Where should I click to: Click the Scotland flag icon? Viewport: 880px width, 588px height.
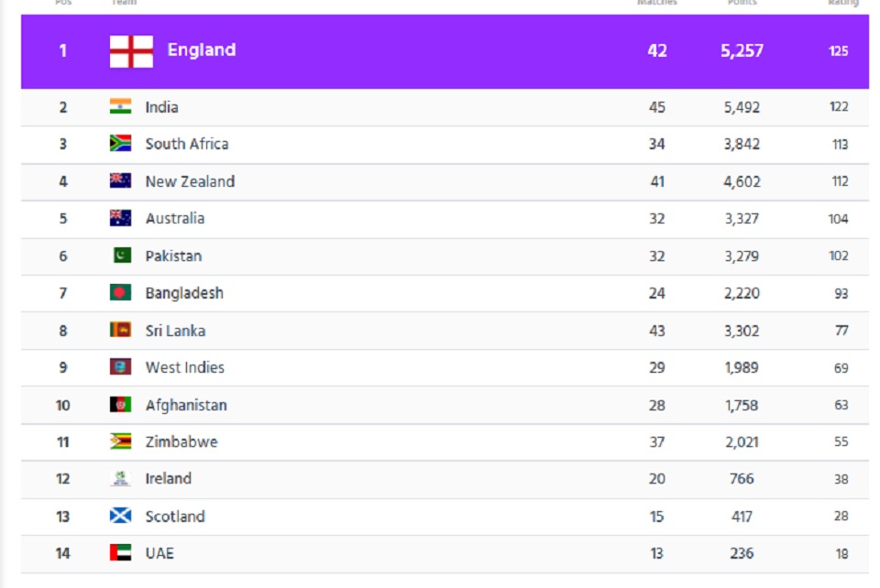coord(120,517)
